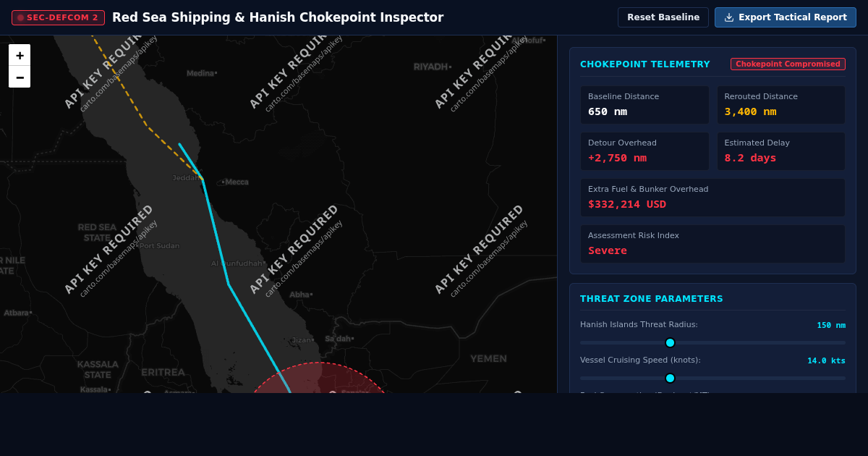Click the Rerouted Distance 3,400 nm value
Screen dimensions: 868x456
tap(750, 111)
